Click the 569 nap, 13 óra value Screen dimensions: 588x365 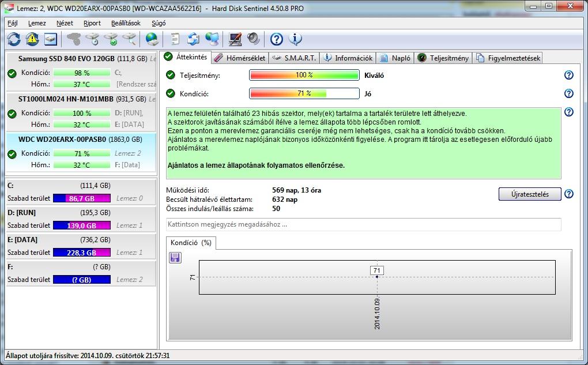point(296,190)
